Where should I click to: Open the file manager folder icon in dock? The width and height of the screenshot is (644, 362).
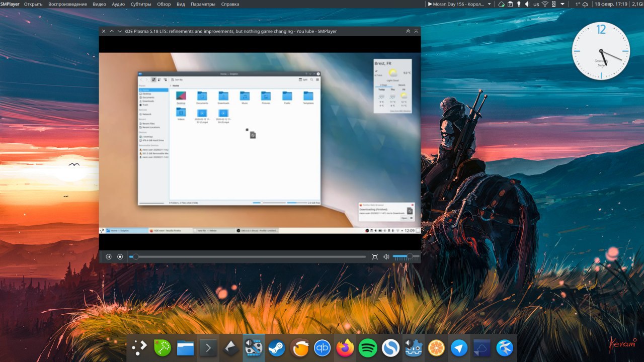[185, 348]
